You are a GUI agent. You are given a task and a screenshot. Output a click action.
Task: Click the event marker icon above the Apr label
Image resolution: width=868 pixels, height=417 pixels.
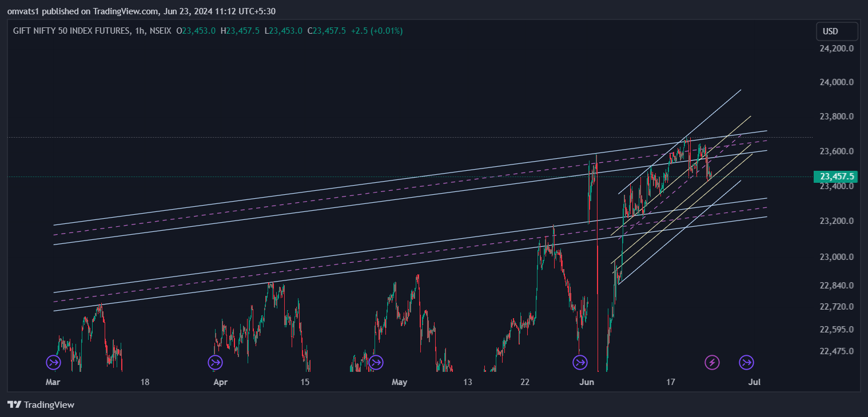(215, 362)
